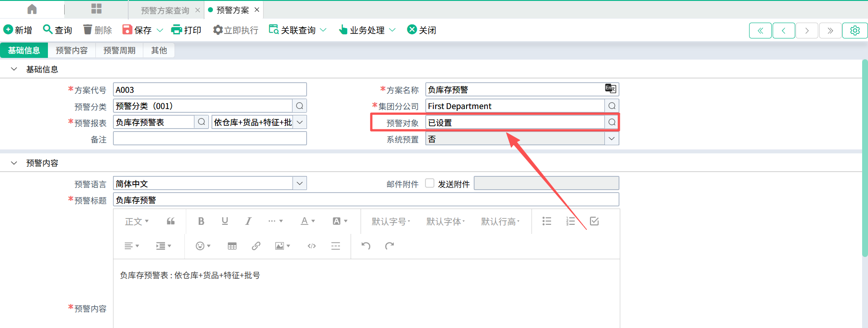This screenshot has width=868, height=328.
Task: Click the search icon in 预警对象 field
Action: (x=612, y=122)
